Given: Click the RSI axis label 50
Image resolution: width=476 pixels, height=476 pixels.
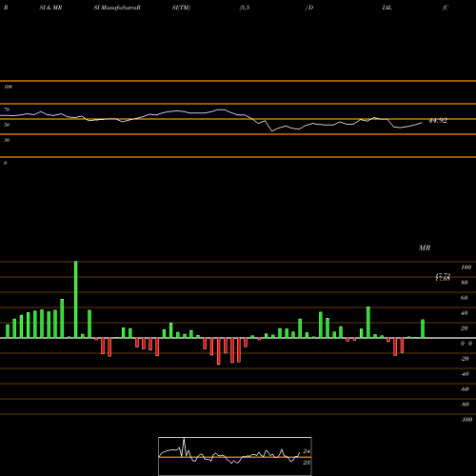Looking at the screenshot, I should click(7, 125).
